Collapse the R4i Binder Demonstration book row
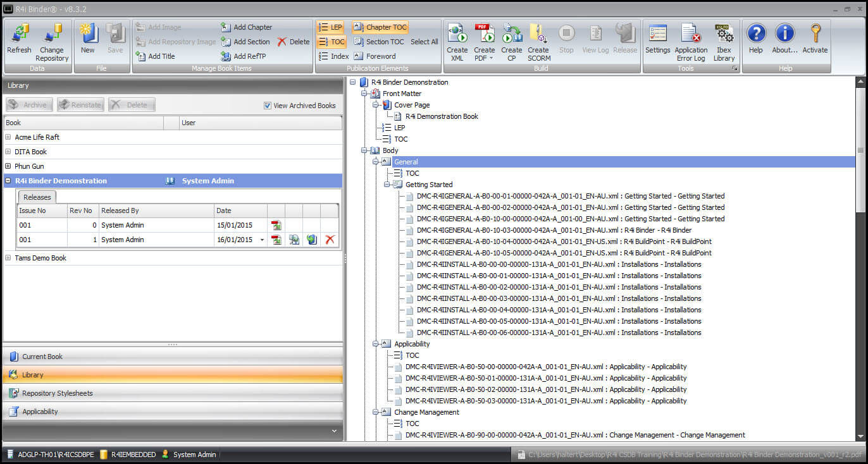Screen dimensions: 868x464 click(8, 181)
